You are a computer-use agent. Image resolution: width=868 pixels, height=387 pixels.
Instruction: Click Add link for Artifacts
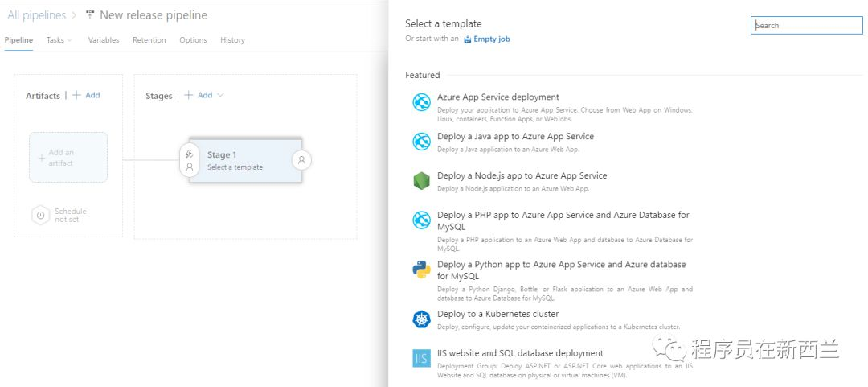coord(92,96)
